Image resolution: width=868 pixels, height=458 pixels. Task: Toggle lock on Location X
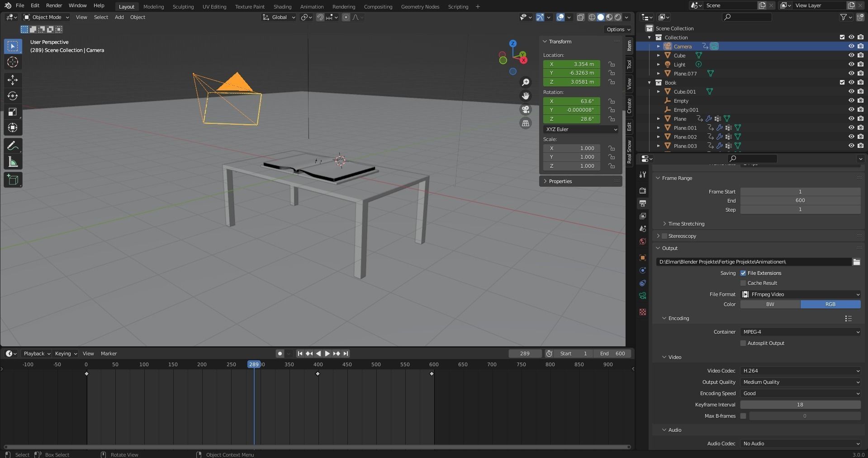[612, 64]
